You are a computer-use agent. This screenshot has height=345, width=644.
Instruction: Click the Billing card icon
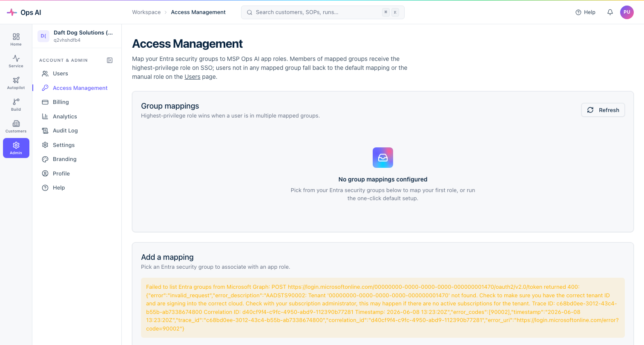point(45,102)
